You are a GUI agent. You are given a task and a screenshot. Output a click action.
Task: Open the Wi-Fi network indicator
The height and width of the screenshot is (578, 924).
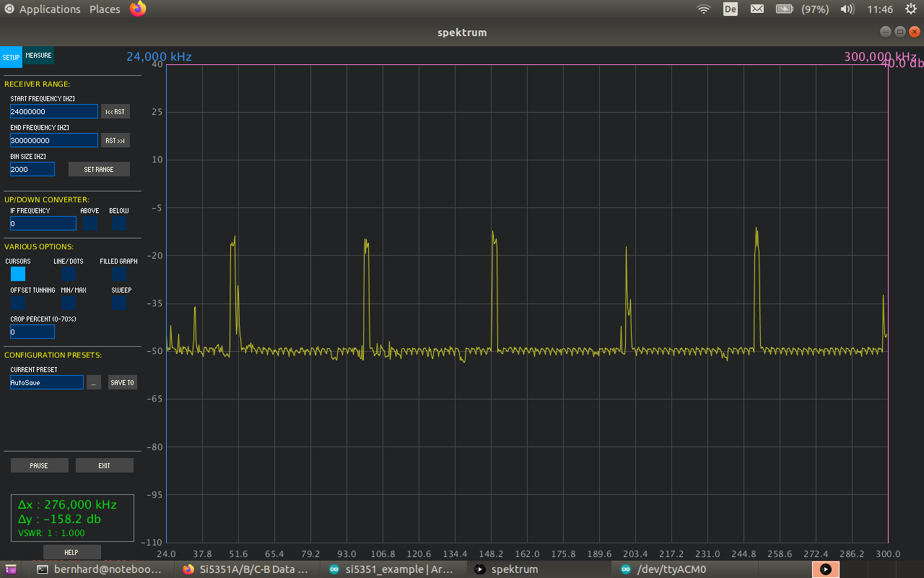703,9
